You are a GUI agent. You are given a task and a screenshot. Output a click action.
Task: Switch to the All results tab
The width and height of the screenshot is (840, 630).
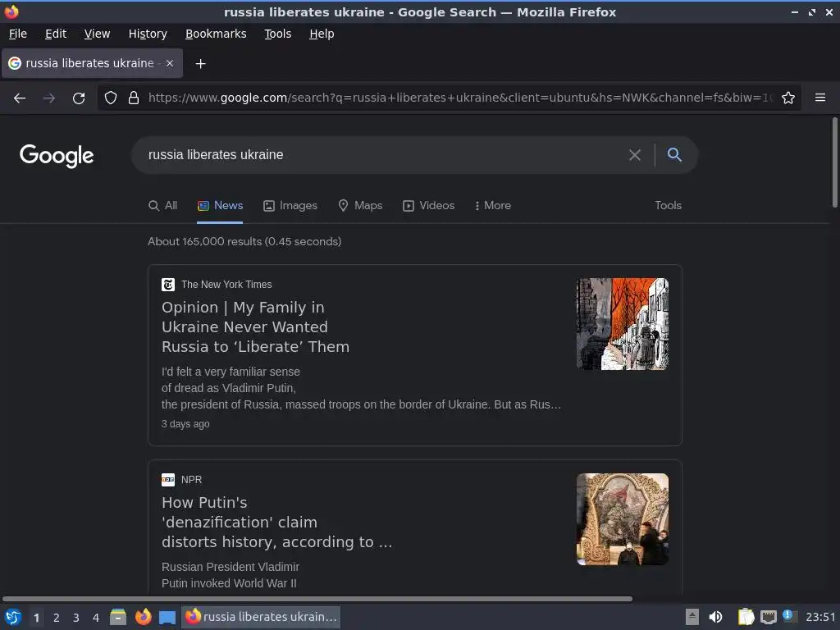[163, 206]
